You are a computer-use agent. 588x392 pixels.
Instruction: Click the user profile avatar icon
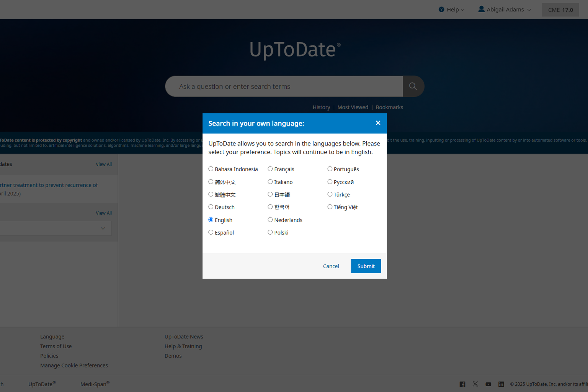click(481, 9)
